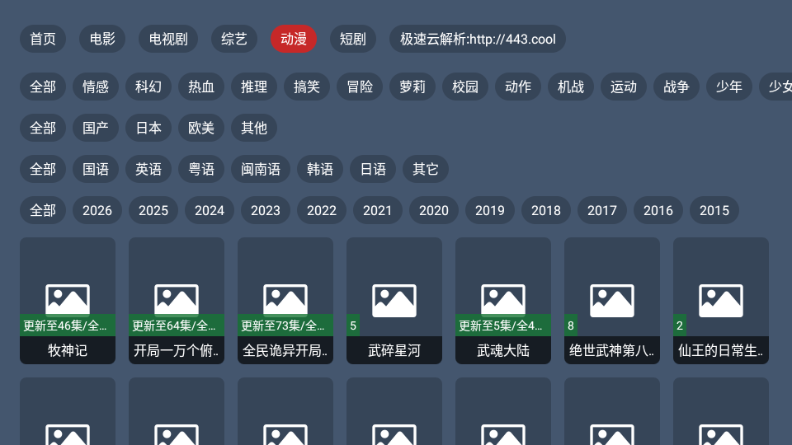Filter language by 其它

[x=425, y=169]
